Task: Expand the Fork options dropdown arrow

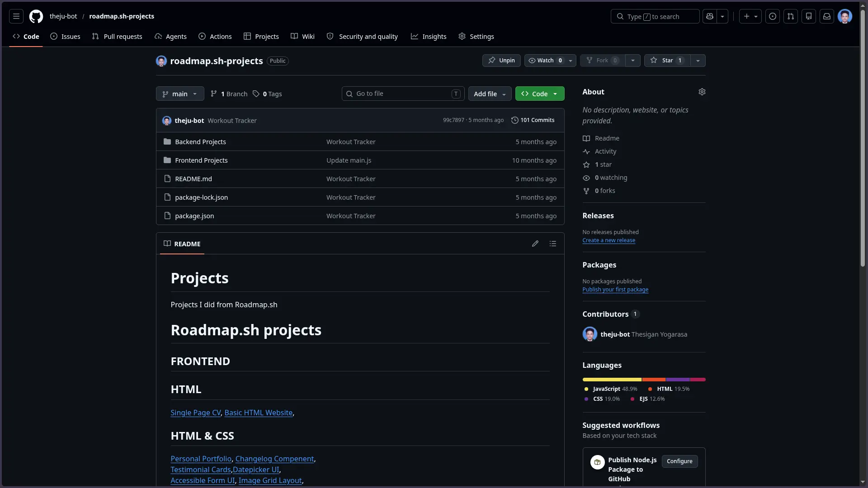Action: 633,61
